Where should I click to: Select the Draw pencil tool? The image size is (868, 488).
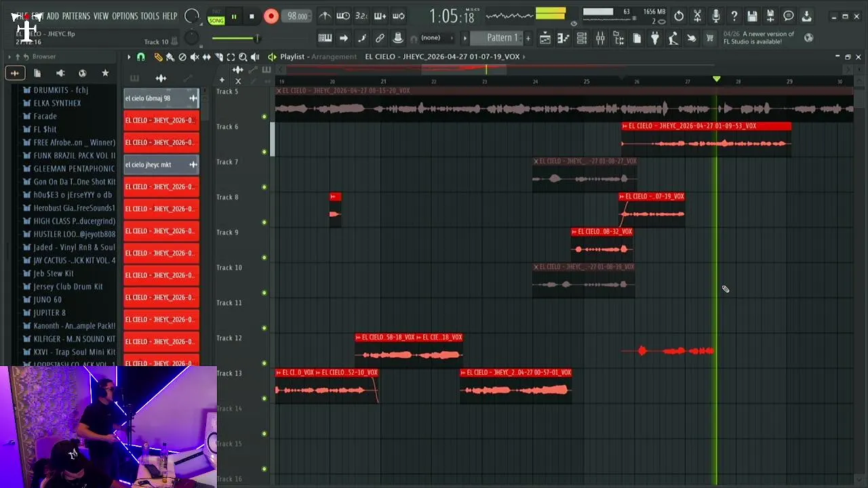coord(158,57)
